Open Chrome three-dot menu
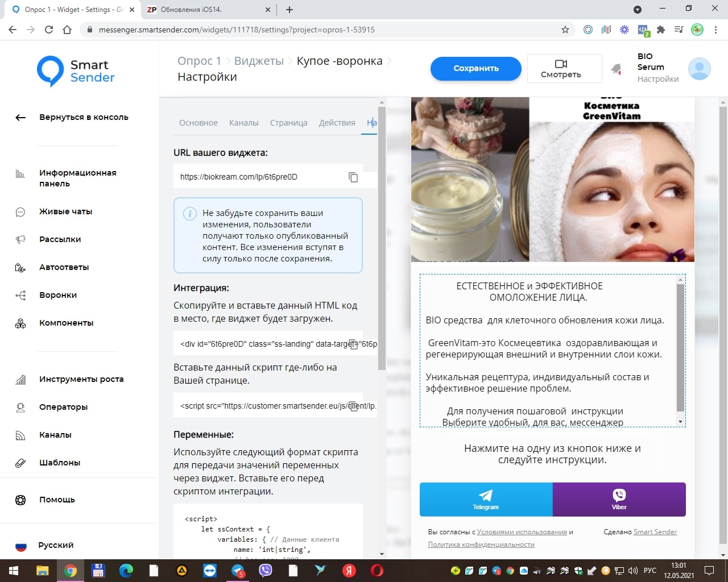The height and width of the screenshot is (582, 728). (716, 30)
